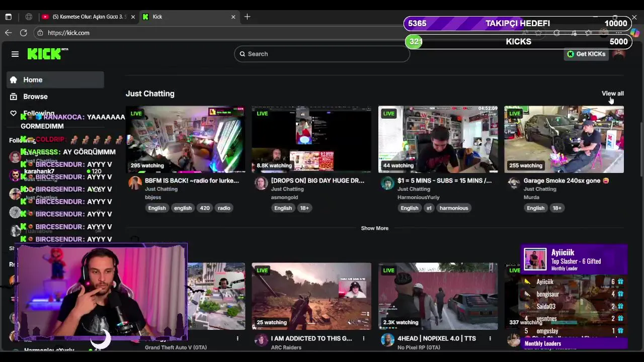Open the hamburger sidebar menu
Image resolution: width=644 pixels, height=362 pixels.
(15, 54)
